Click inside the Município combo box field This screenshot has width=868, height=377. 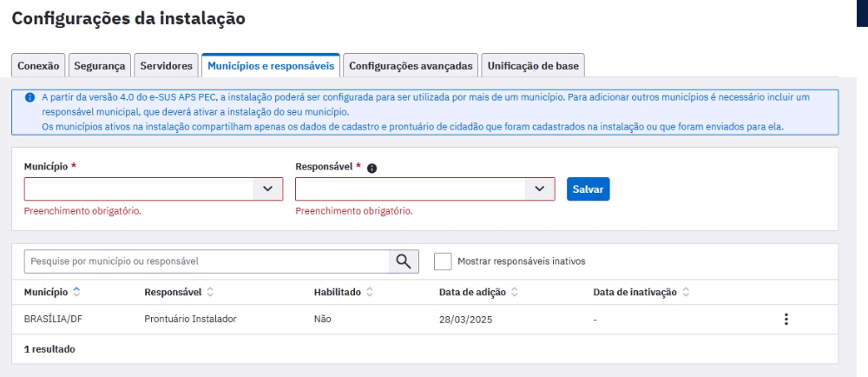(x=154, y=188)
